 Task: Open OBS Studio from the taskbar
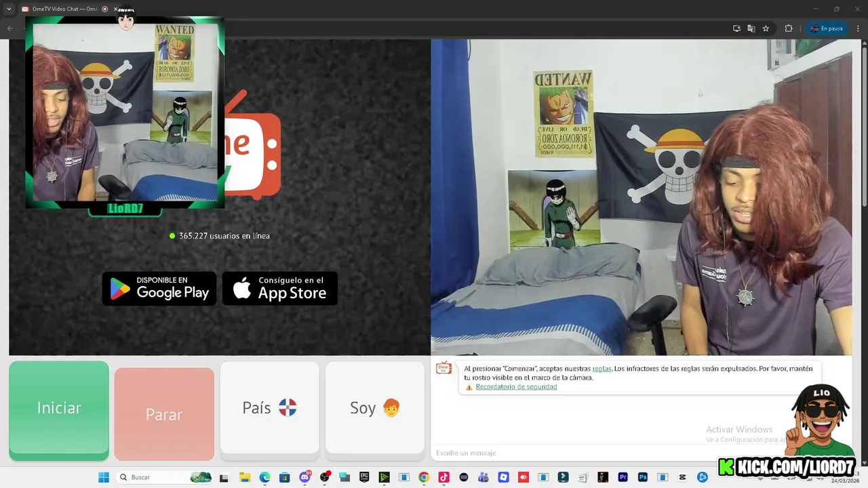pos(325,477)
